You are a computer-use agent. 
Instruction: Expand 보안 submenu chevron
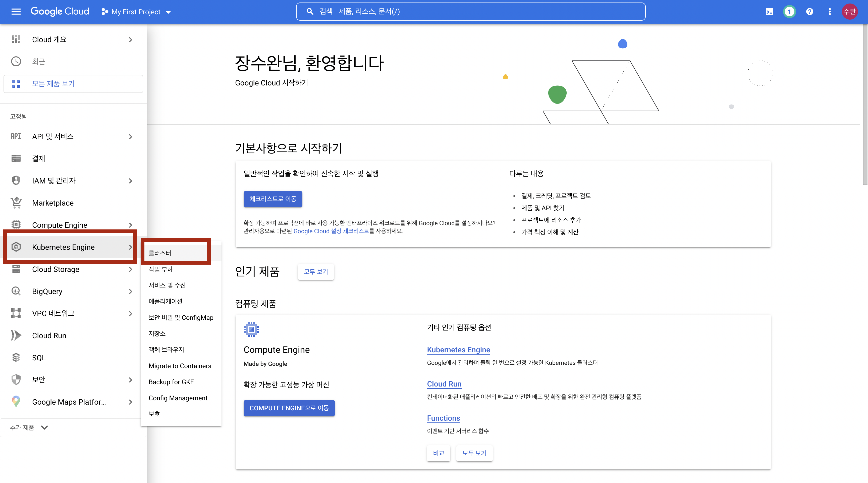pos(130,379)
